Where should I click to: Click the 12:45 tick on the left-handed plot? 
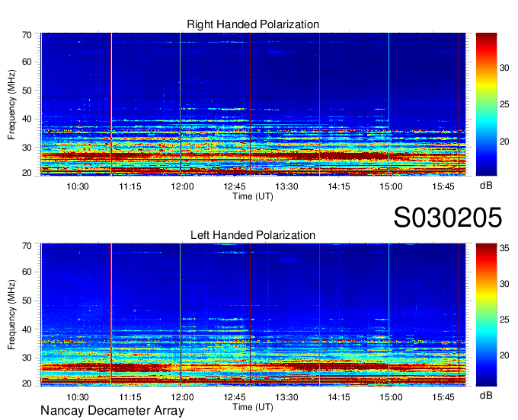click(234, 397)
